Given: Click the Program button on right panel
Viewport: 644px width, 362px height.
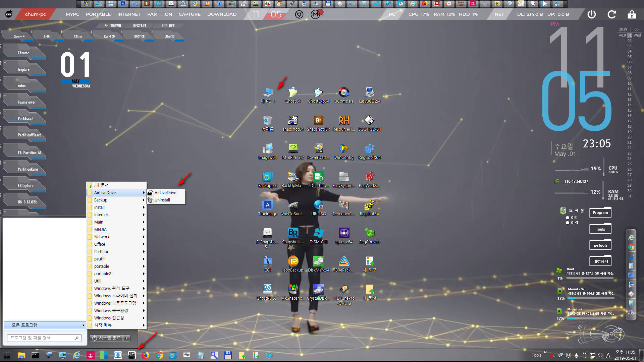Looking at the screenshot, I should 600,213.
